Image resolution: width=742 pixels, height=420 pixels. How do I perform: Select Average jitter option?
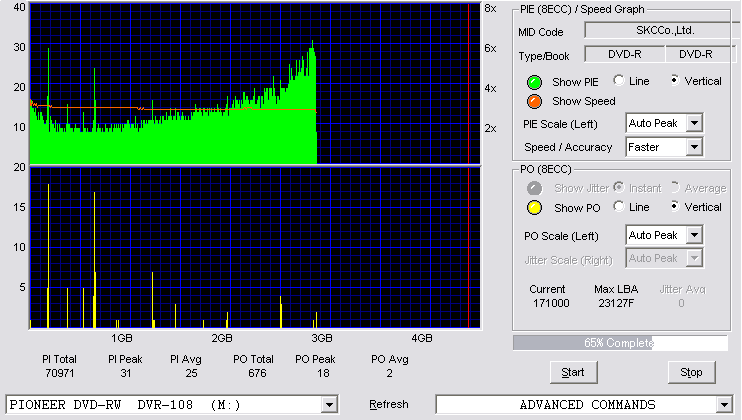674,187
